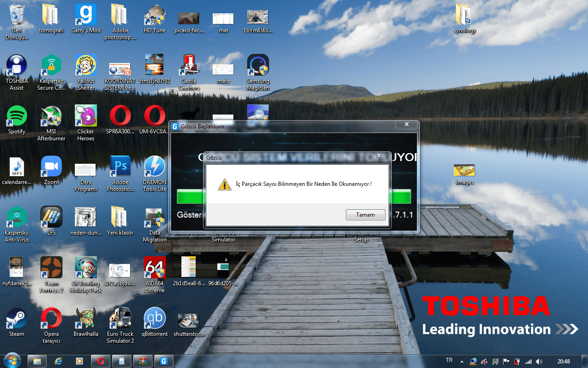The image size is (588, 368).
Task: Launch MSI Afterburner
Action: (x=51, y=123)
